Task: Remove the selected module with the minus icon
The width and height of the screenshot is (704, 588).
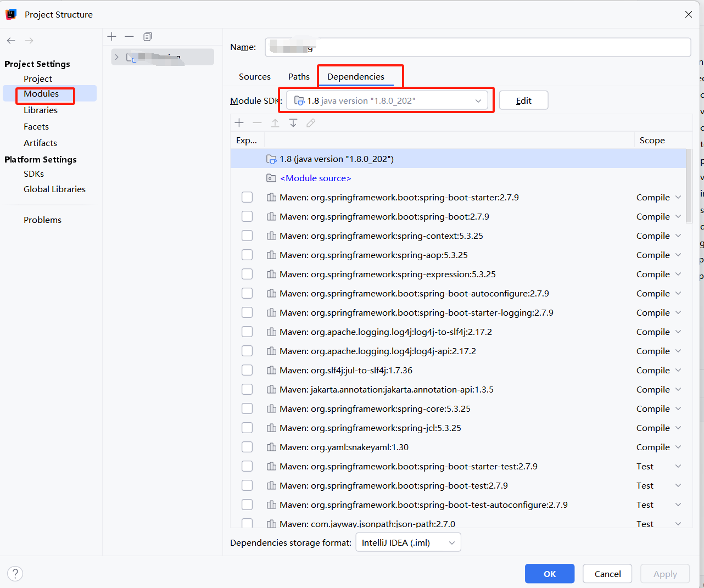Action: pyautogui.click(x=129, y=36)
